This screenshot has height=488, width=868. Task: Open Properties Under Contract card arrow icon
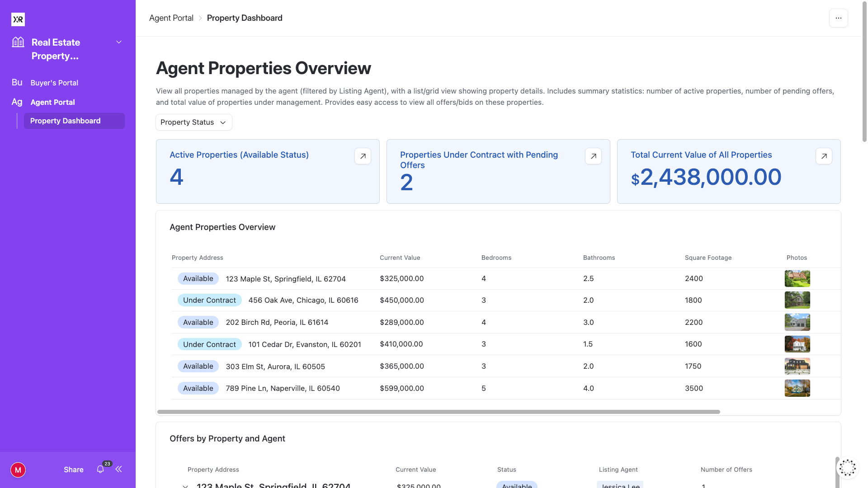[593, 156]
